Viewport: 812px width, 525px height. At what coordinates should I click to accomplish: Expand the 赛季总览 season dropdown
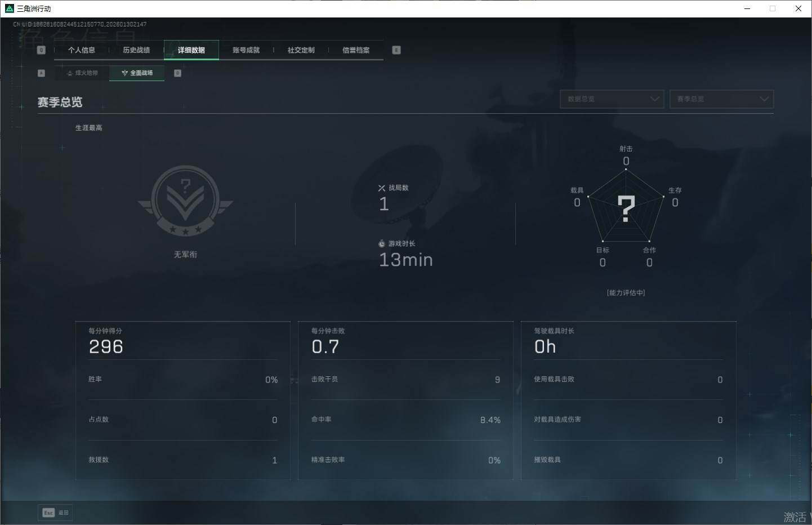point(721,99)
